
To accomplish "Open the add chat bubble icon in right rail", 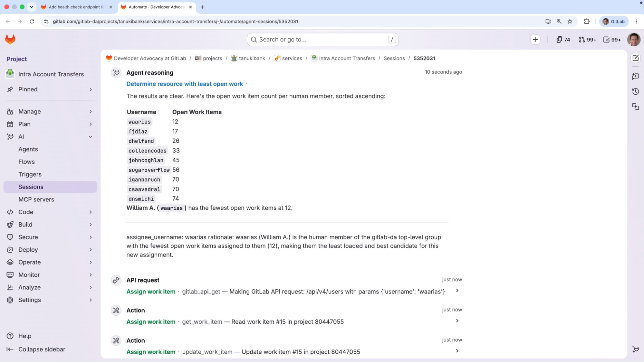I will [636, 76].
